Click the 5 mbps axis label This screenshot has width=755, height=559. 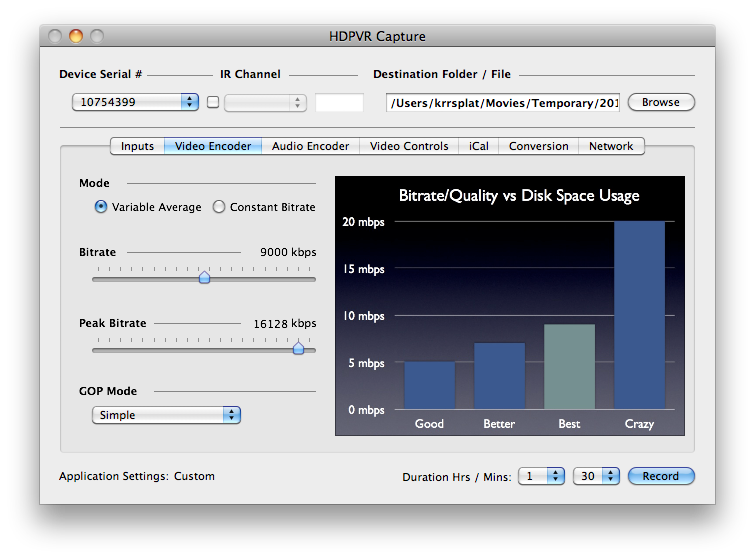coord(366,363)
